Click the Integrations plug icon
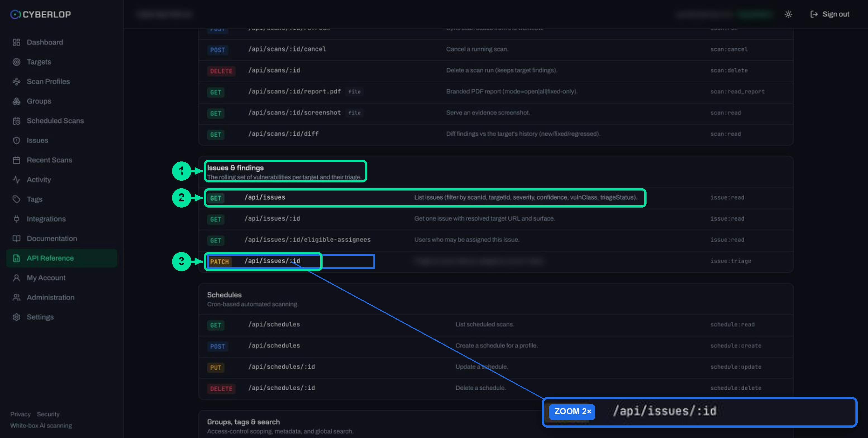 point(16,219)
